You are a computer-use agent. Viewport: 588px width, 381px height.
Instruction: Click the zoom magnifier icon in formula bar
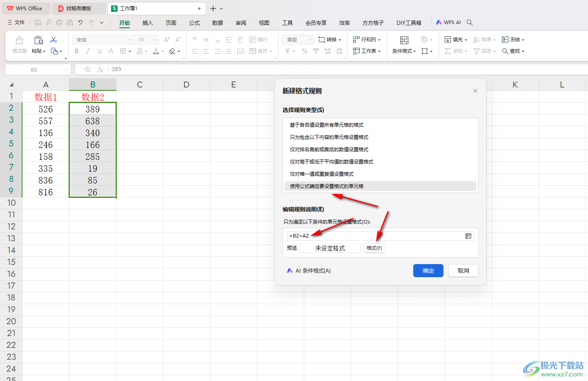88,69
